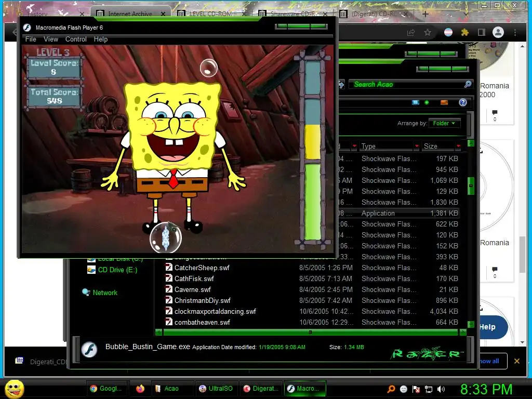
Task: Click the 8:33 PM taskbar clock
Action: [486, 389]
